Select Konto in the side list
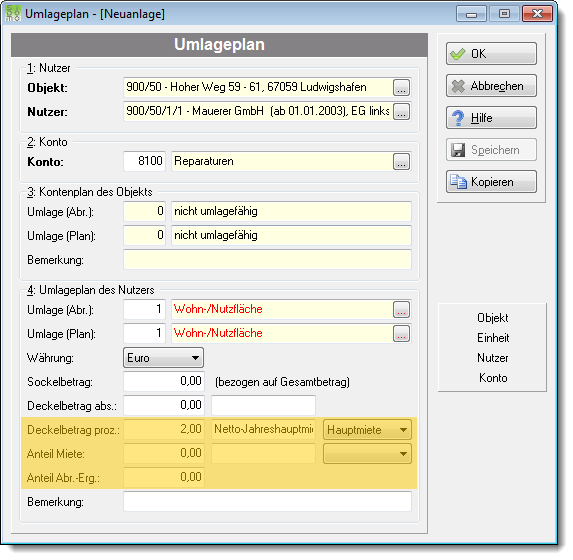The height and width of the screenshot is (560, 573). point(493,378)
